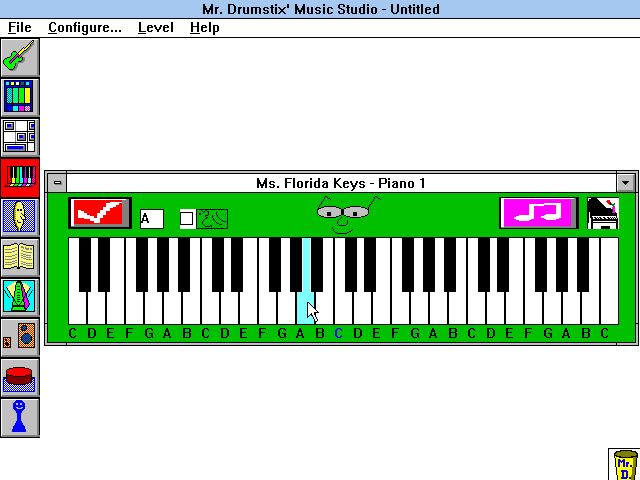Open the blue smiley figure sidebar icon
640x480 pixels.
20,417
